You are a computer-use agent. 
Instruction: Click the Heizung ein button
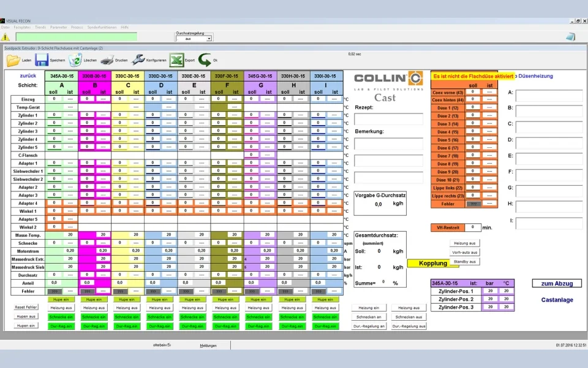pyautogui.click(x=369, y=308)
